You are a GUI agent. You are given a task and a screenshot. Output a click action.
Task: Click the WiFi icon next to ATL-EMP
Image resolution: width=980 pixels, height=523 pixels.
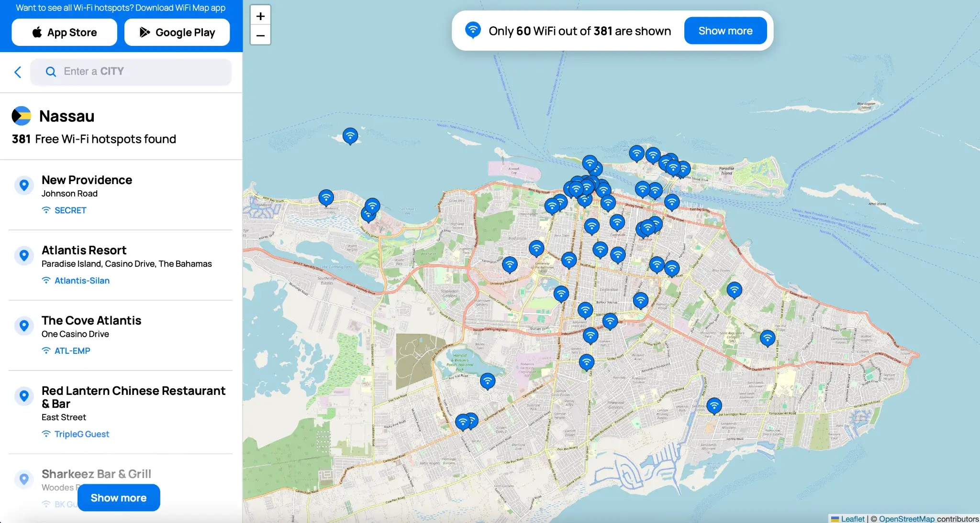[x=46, y=350]
